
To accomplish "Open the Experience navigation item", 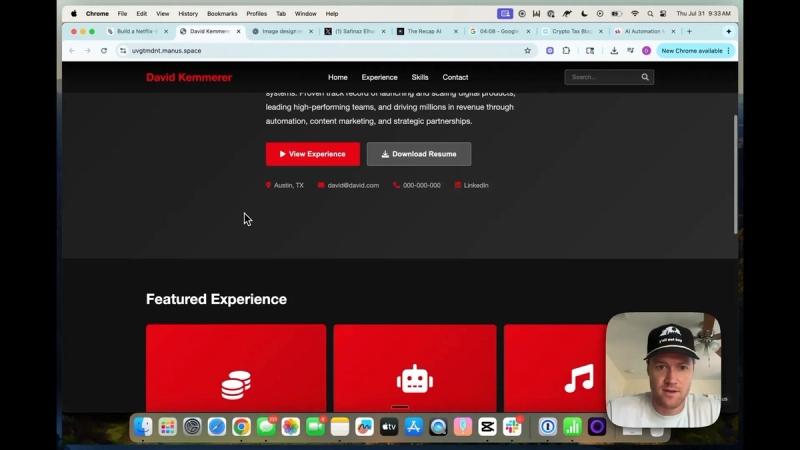I will point(380,77).
